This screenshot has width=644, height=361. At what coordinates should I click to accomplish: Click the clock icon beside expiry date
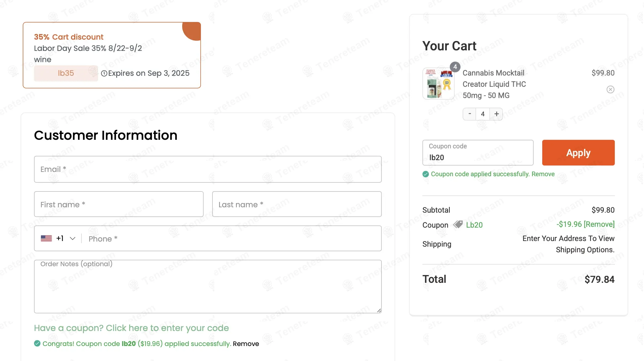point(104,73)
